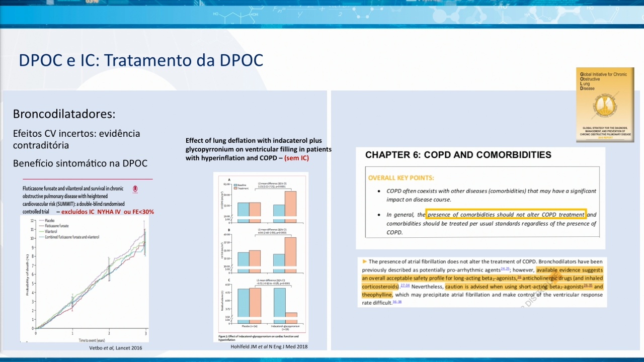The width and height of the screenshot is (644, 362).
Task: Click 'Baseline' legend entry in bar chart
Action: (240, 185)
